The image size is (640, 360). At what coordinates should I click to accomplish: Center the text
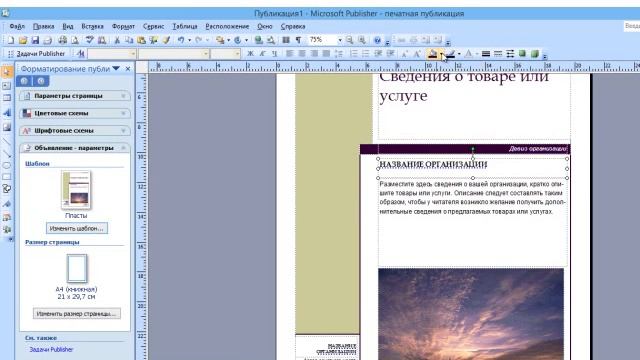pos(302,53)
